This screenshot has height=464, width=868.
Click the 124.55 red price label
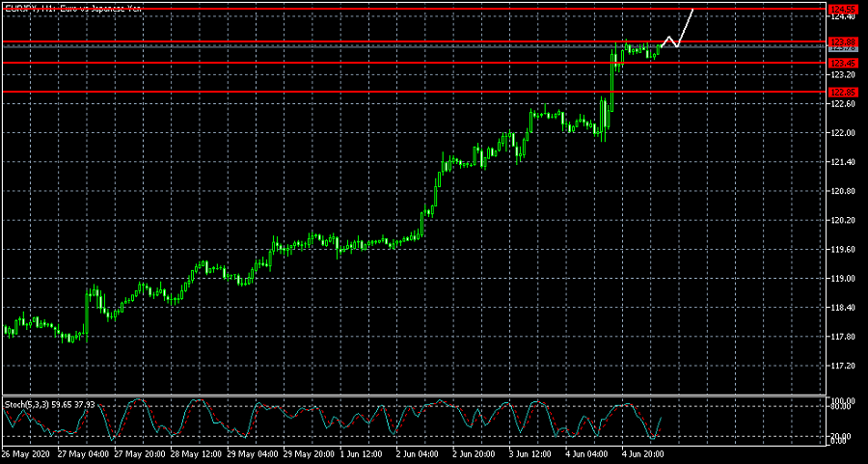(843, 8)
